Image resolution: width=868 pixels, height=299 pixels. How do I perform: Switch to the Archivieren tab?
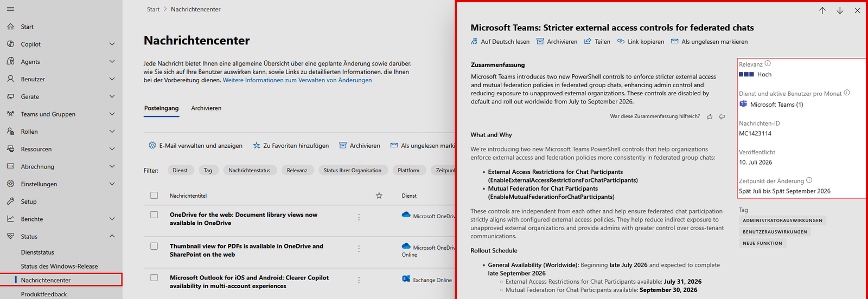206,108
